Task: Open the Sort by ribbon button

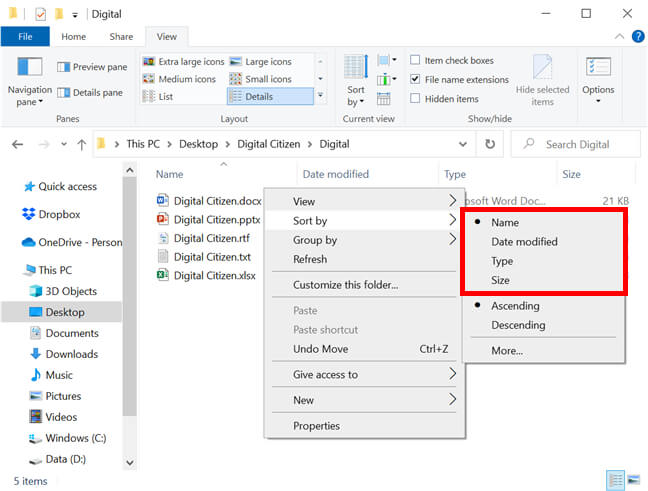Action: point(356,81)
